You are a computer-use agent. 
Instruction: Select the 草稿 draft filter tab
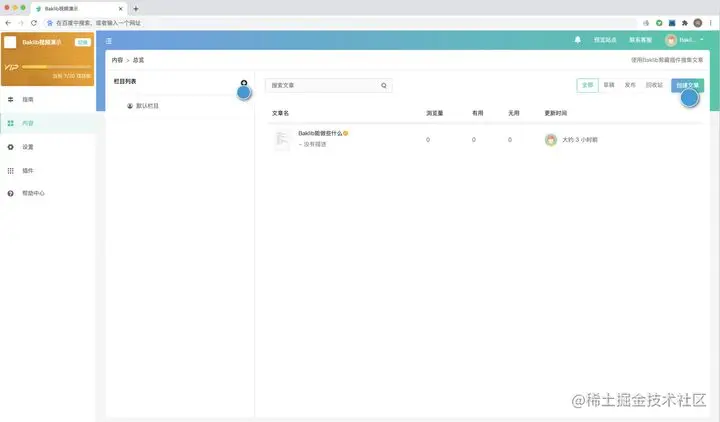pos(609,85)
